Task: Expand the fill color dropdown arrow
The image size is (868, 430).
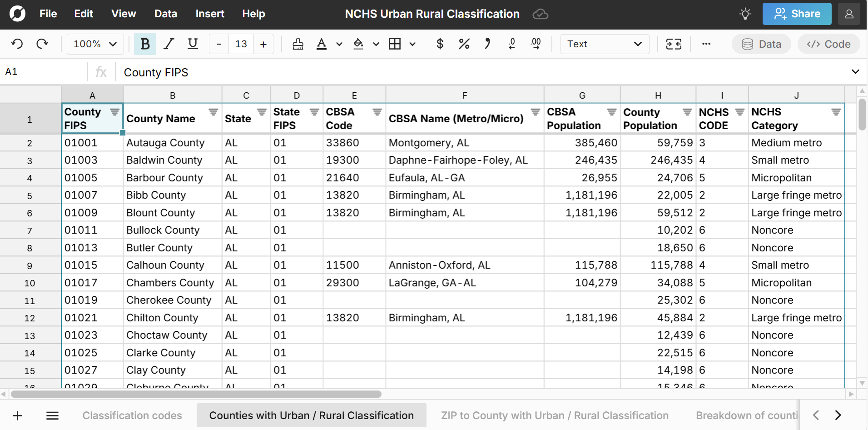Action: pyautogui.click(x=376, y=44)
